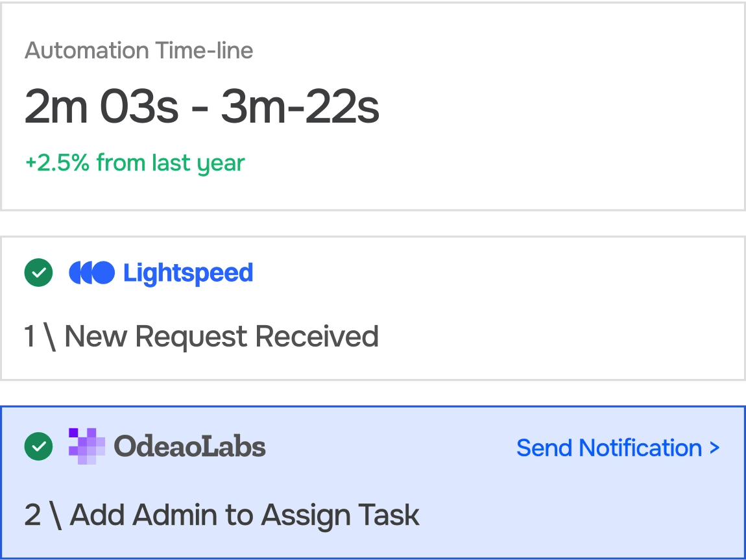
Task: Click the dark connector above the OdeaoLabs card
Action: [373, 393]
